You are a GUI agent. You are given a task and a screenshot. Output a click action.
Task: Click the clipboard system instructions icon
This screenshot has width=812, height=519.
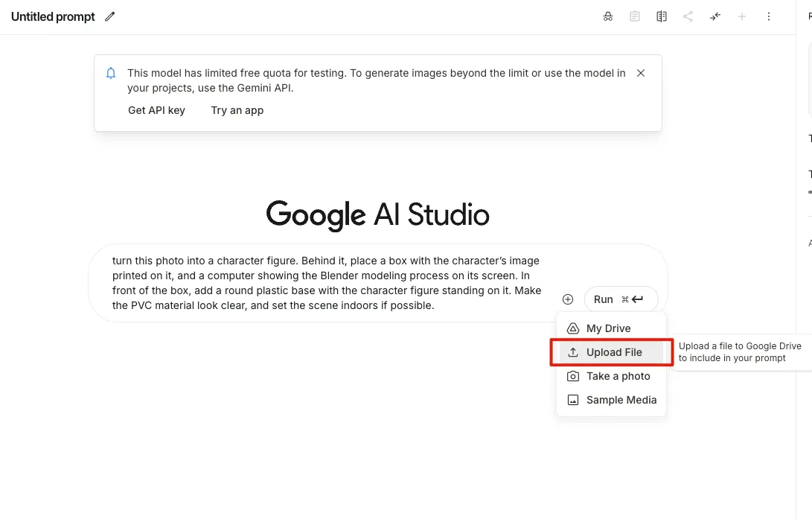click(x=635, y=16)
